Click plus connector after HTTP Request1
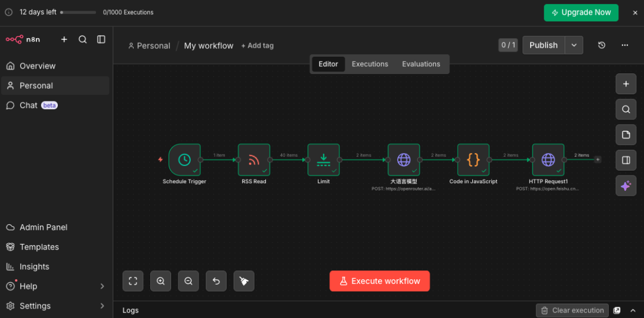 pos(597,159)
